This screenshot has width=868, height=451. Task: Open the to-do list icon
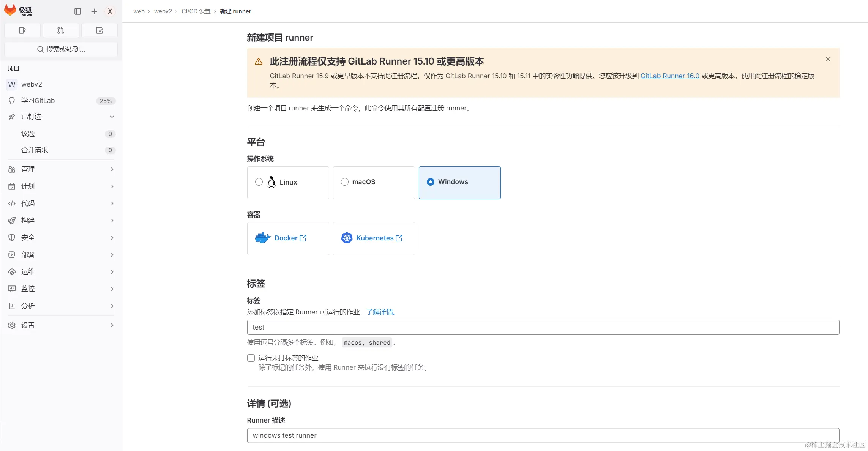pyautogui.click(x=99, y=30)
